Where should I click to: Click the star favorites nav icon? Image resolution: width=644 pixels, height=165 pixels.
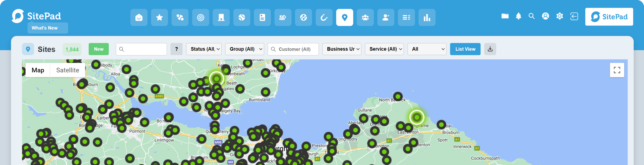[x=159, y=18]
